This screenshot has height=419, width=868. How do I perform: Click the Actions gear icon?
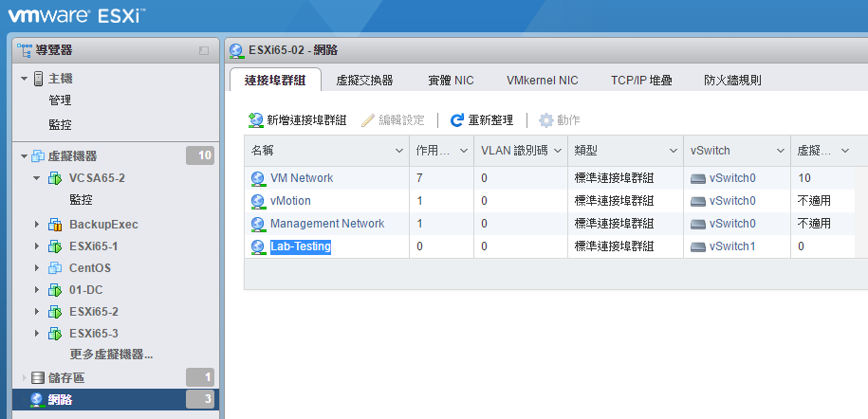coord(546,120)
